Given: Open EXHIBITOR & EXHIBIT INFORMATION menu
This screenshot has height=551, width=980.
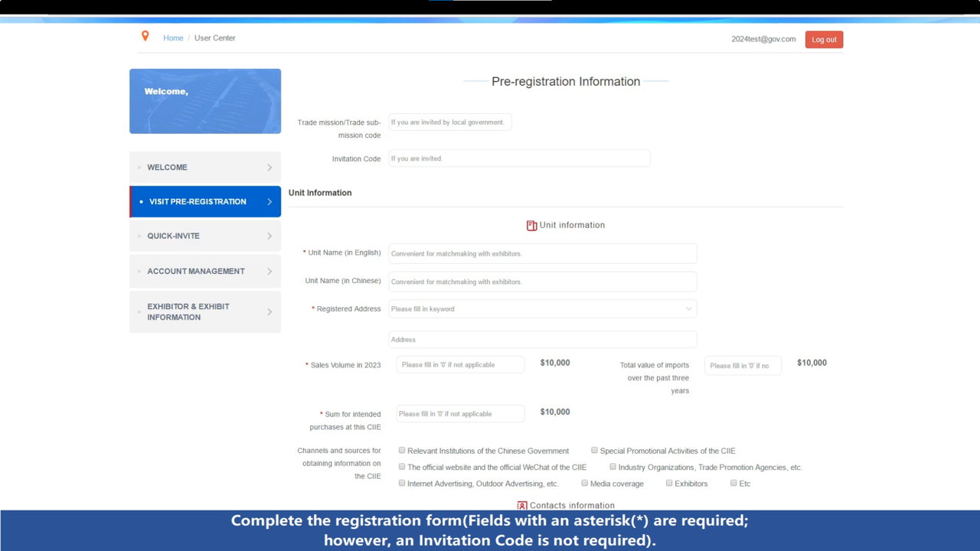Looking at the screenshot, I should (205, 312).
